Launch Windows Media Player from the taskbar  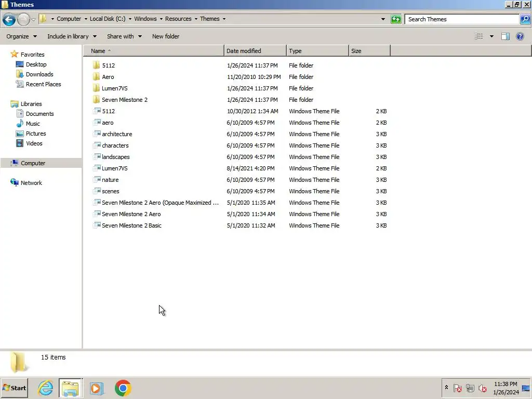[96, 388]
